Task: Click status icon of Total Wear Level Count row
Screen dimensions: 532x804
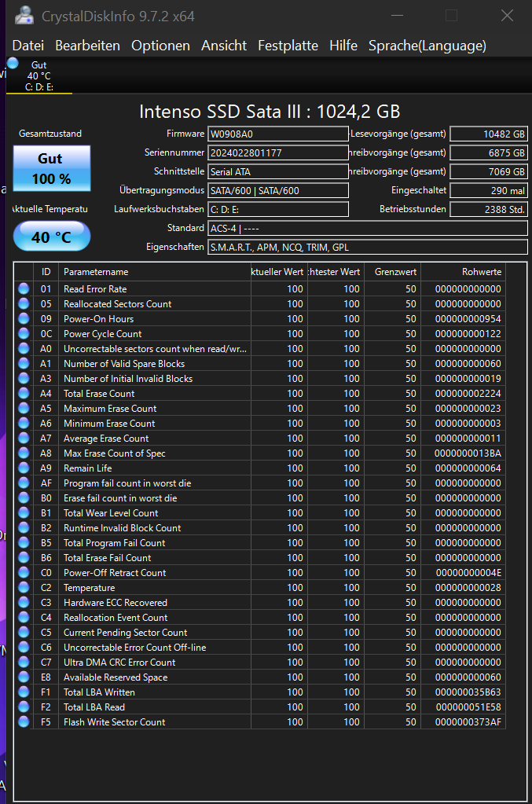Action: pyautogui.click(x=24, y=512)
